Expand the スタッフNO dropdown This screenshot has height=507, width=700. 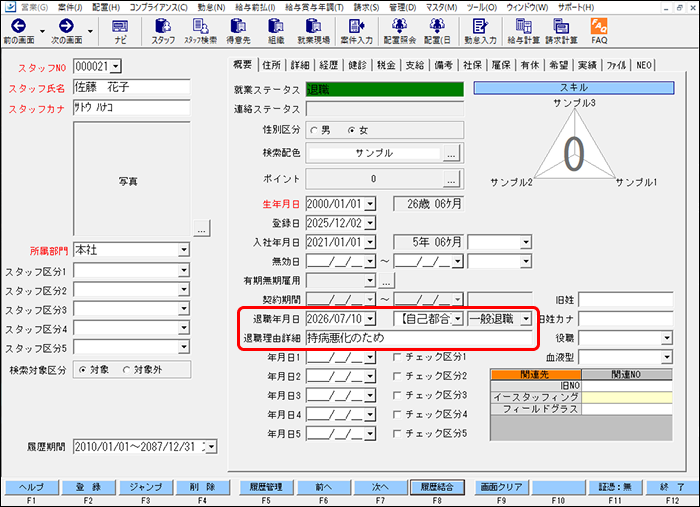116,66
